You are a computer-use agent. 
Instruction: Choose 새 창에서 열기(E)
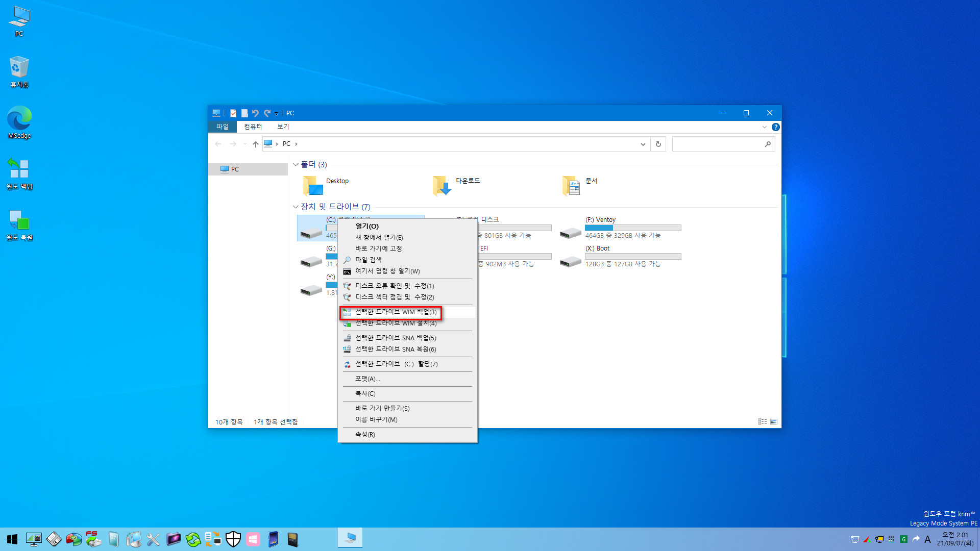pos(407,237)
